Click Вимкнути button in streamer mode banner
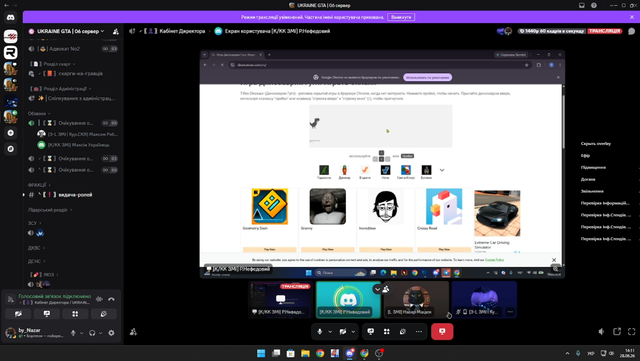This screenshot has height=361, width=640. tap(401, 17)
